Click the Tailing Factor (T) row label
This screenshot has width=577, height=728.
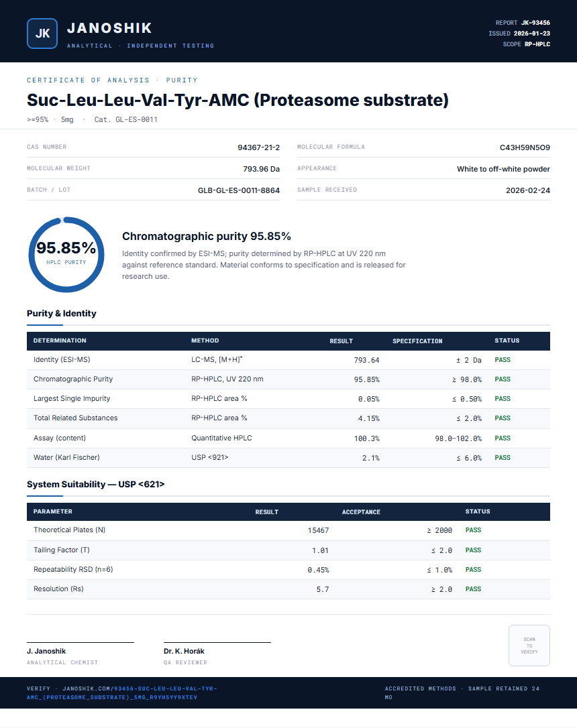click(x=62, y=550)
